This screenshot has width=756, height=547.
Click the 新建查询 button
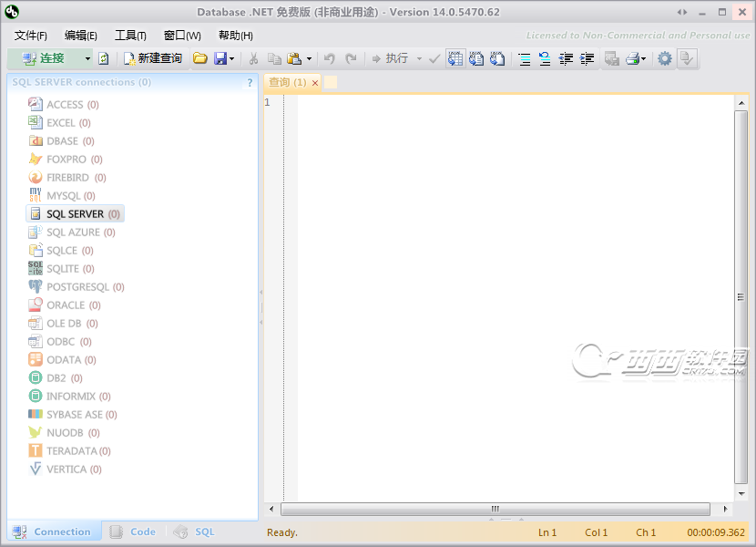[152, 58]
